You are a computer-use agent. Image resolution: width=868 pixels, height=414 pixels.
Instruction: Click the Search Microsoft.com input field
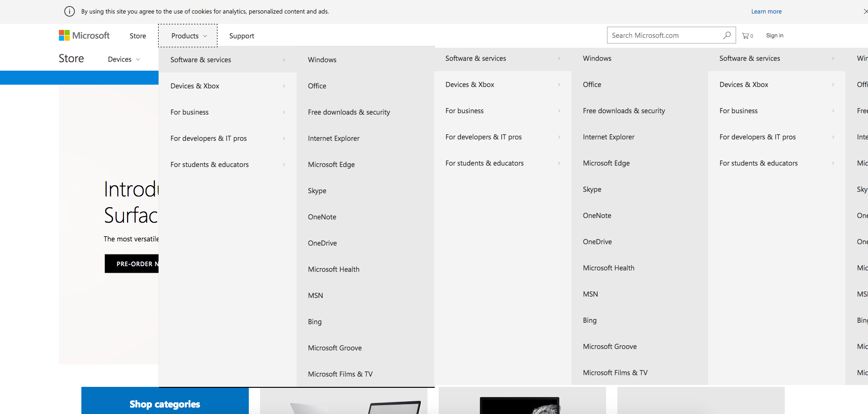click(x=664, y=36)
